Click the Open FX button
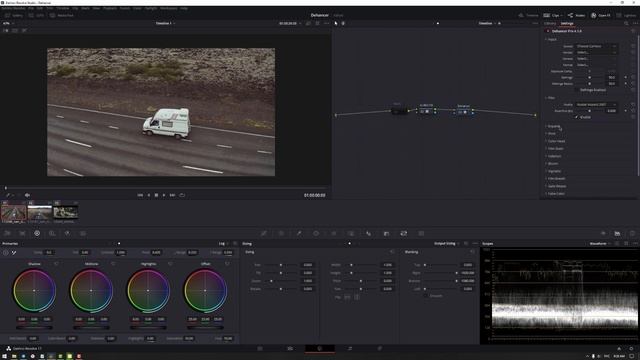The width and height of the screenshot is (640, 360). [601, 16]
